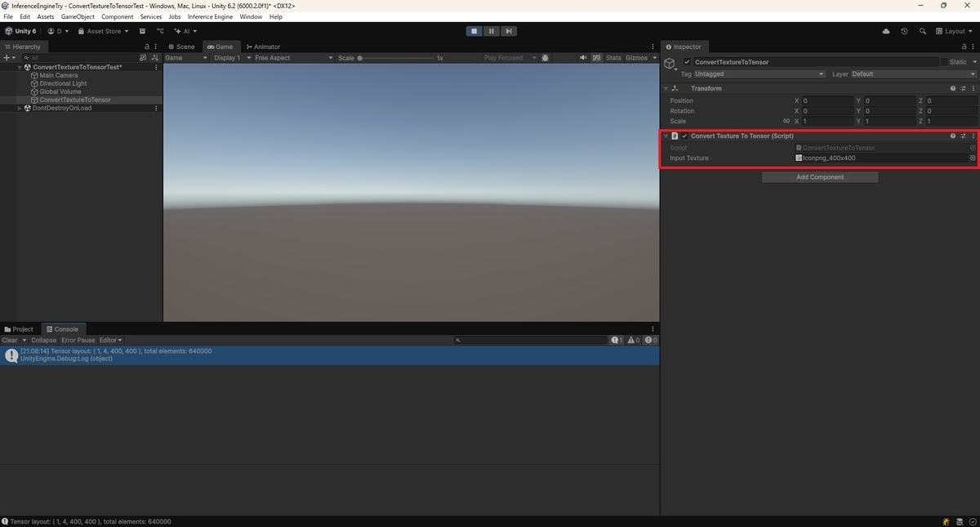
Task: Click the Unity 6 logo button
Action: coord(20,31)
